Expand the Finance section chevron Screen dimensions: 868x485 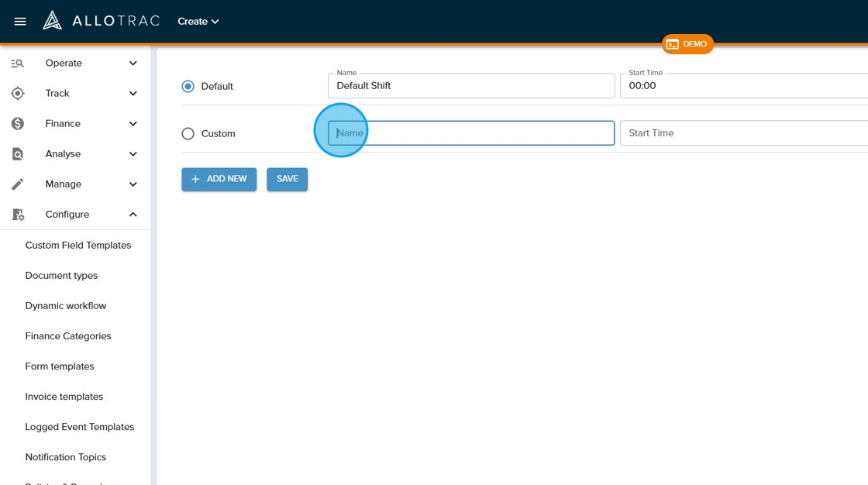(x=133, y=124)
